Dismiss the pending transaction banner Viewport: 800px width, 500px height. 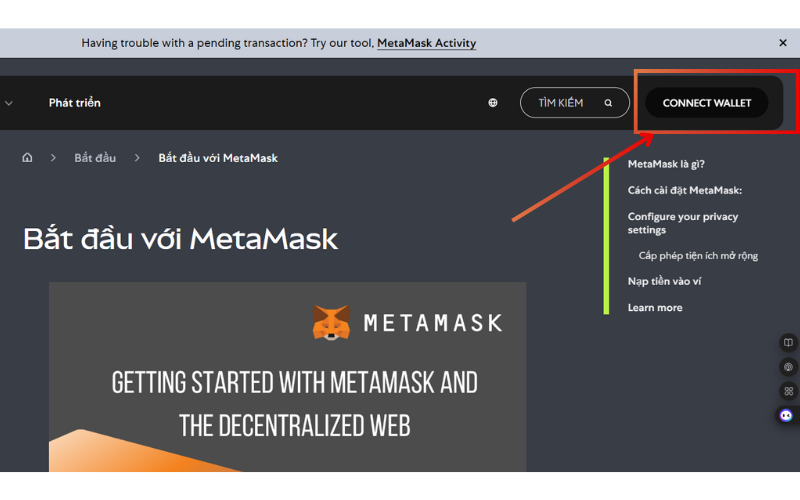(x=783, y=43)
